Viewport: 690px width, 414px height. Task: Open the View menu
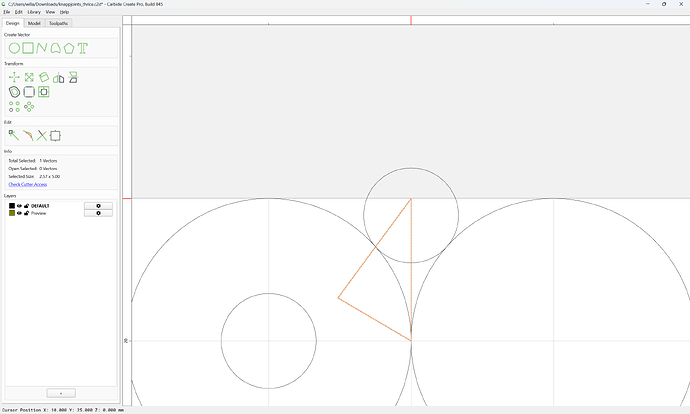(50, 12)
